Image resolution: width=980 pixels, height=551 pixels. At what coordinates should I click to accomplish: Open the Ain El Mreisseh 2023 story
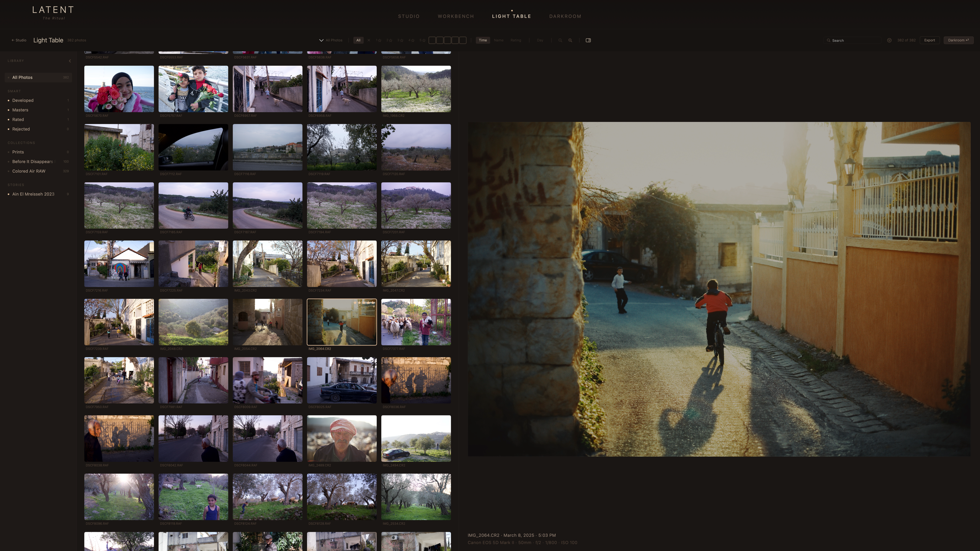click(x=38, y=194)
